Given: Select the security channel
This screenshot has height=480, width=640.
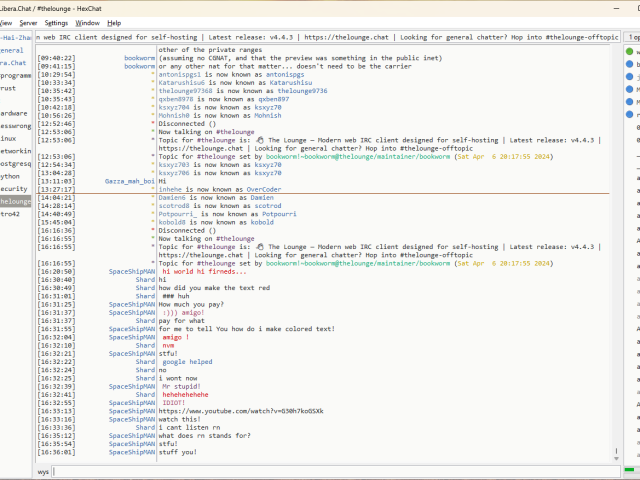Looking at the screenshot, I should 14,188.
